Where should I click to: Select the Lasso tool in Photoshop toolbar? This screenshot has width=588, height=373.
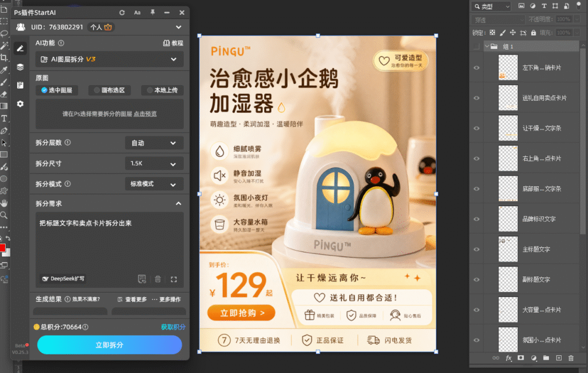(4, 33)
